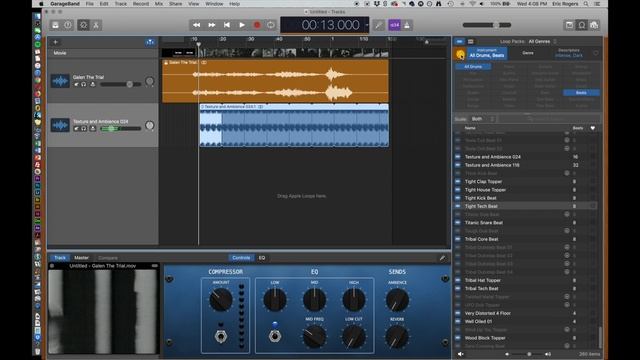640x360 pixels.
Task: Open the Track menu
Action: [120, 4]
